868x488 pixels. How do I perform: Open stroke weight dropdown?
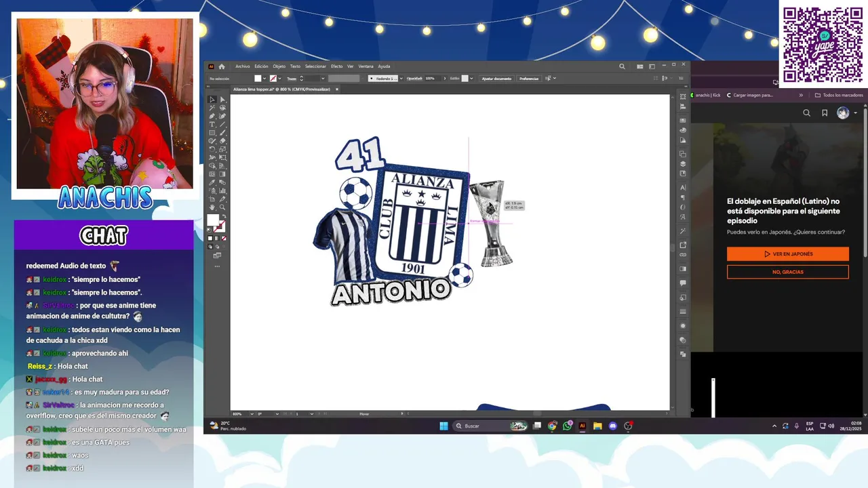coord(323,79)
